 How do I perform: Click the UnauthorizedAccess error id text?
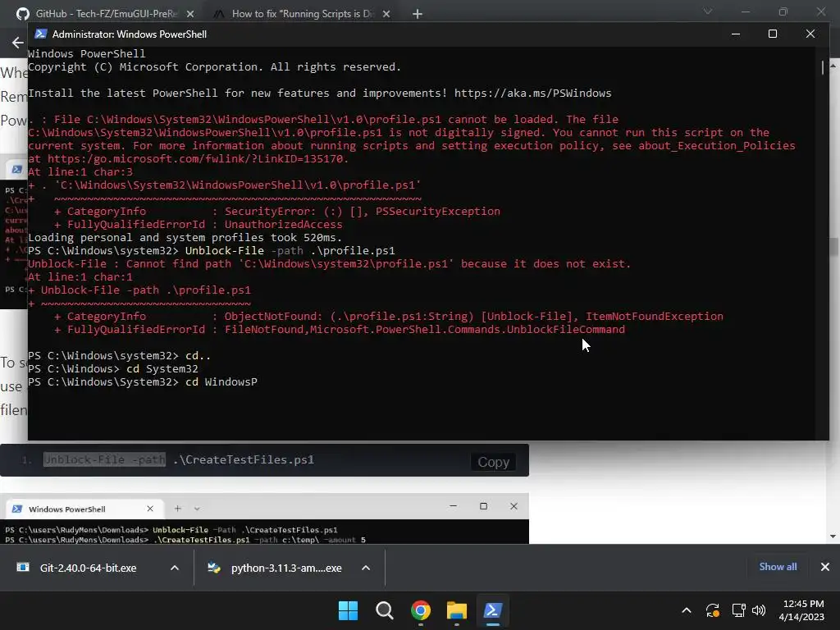[x=283, y=225]
